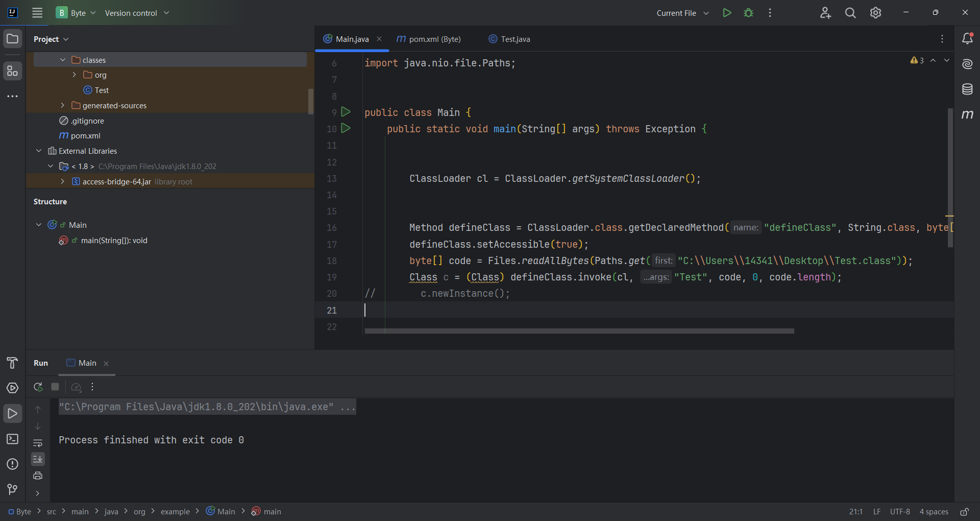Toggle soft-wrap in console
980x521 pixels.
tap(38, 443)
